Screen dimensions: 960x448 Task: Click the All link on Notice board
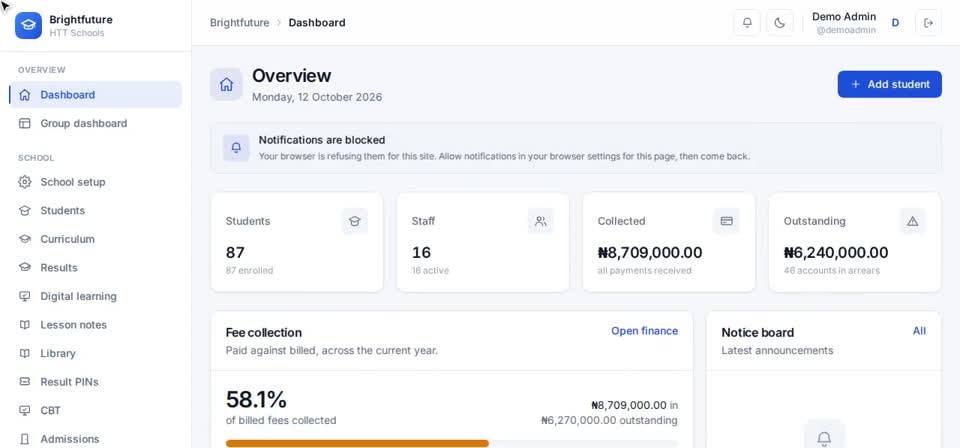919,331
